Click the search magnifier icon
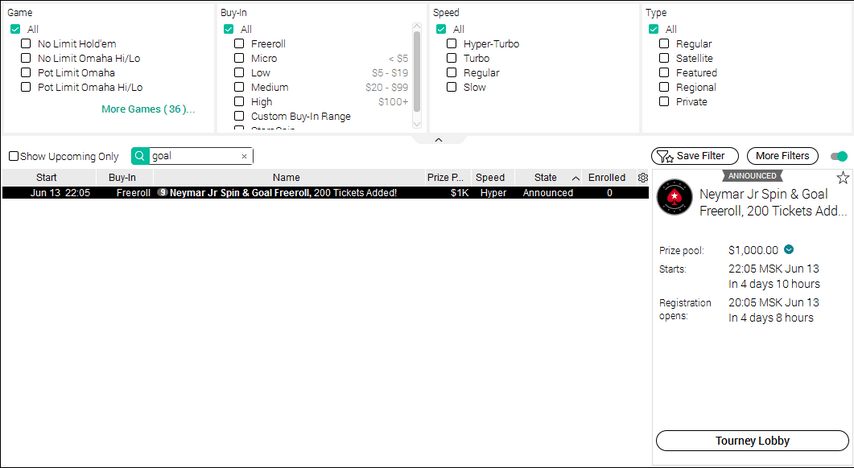 point(140,156)
